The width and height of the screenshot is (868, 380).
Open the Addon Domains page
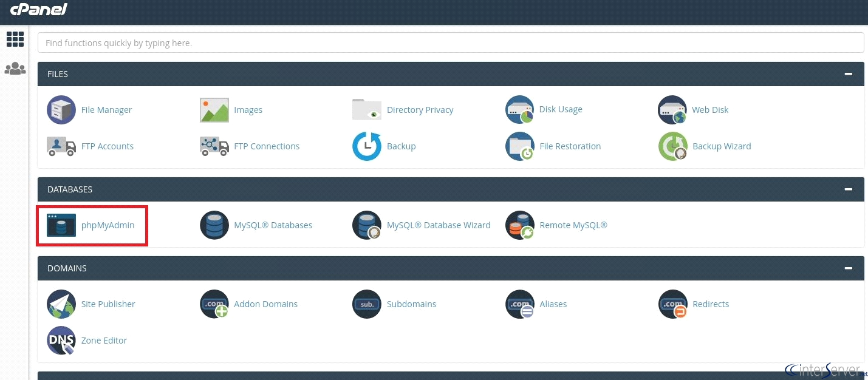point(265,304)
